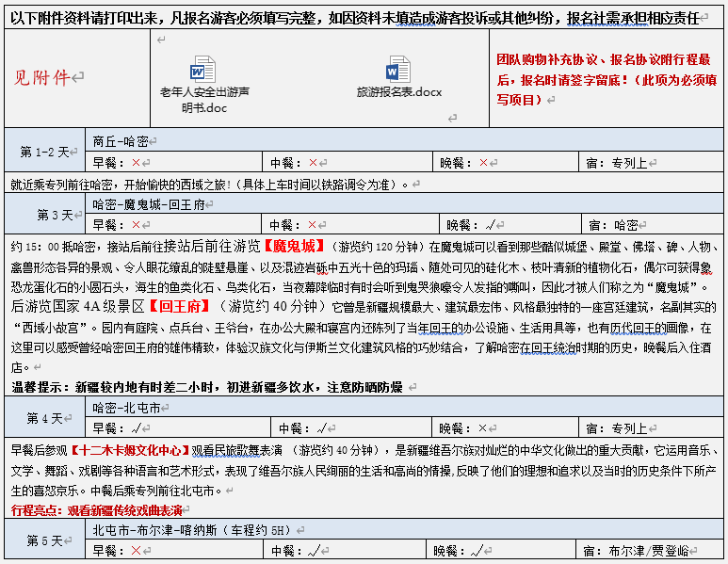Click the red 团队购物补充协议 notice text

(607, 79)
